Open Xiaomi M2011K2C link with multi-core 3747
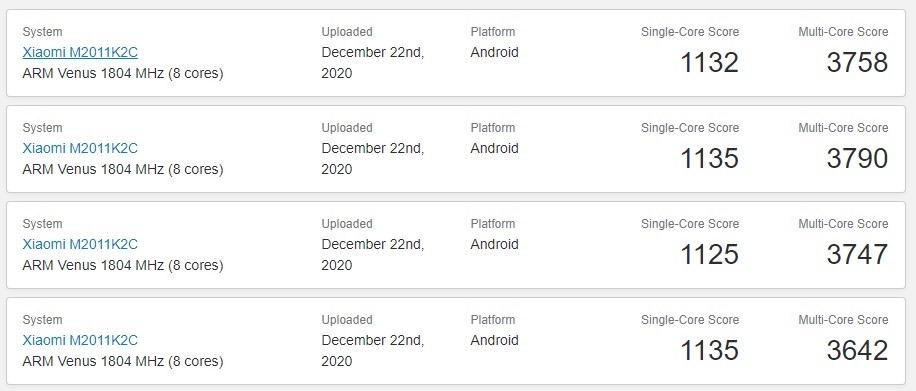 pos(80,244)
